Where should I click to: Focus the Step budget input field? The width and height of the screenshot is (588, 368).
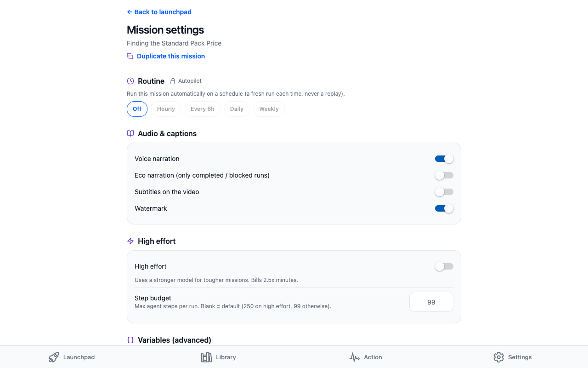[x=431, y=302]
